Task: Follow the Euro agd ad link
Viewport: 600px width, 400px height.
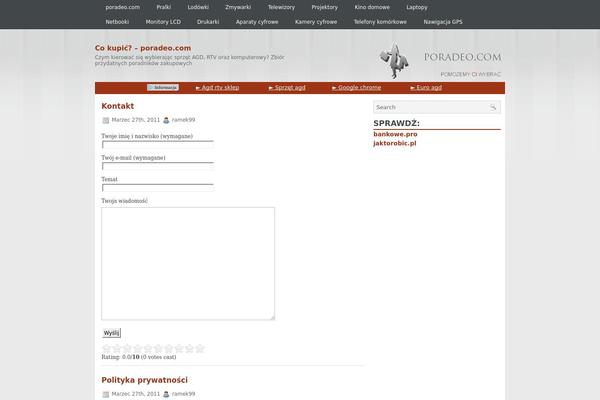Action: (x=426, y=88)
